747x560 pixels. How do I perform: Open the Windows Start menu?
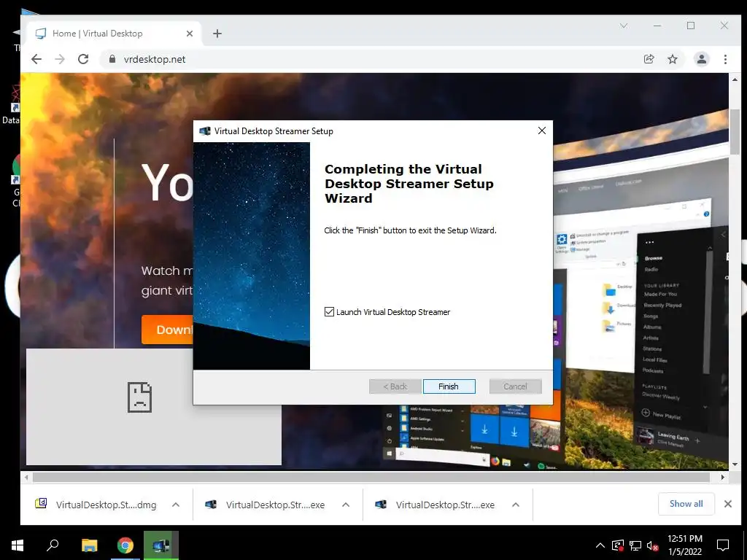[x=18, y=545]
